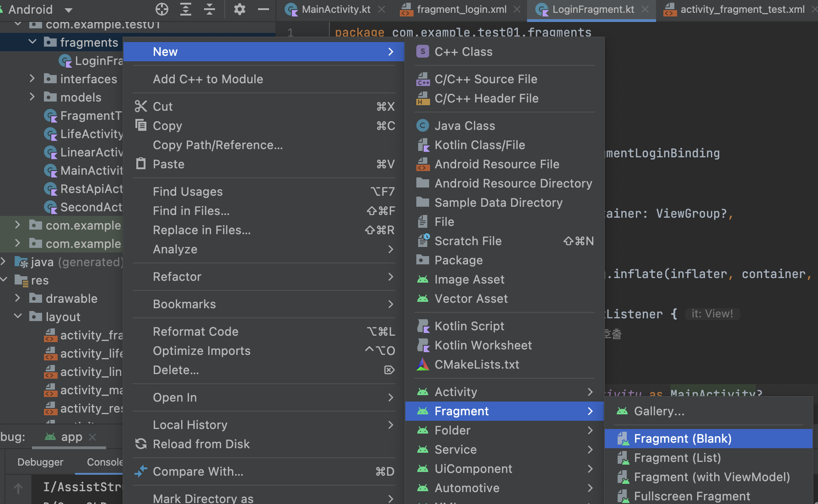The height and width of the screenshot is (504, 818).
Task: Expand the drawable folder
Action: [x=18, y=298]
